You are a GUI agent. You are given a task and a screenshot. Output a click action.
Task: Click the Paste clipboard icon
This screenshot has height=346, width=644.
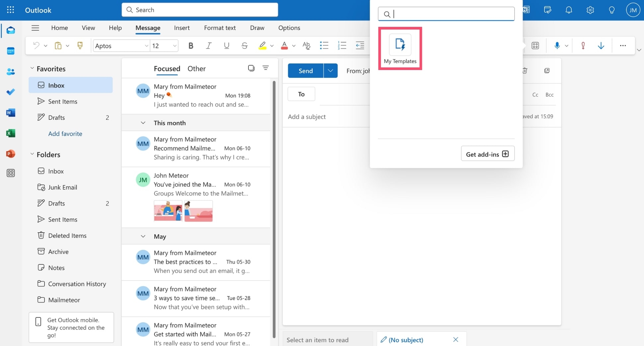tap(58, 45)
